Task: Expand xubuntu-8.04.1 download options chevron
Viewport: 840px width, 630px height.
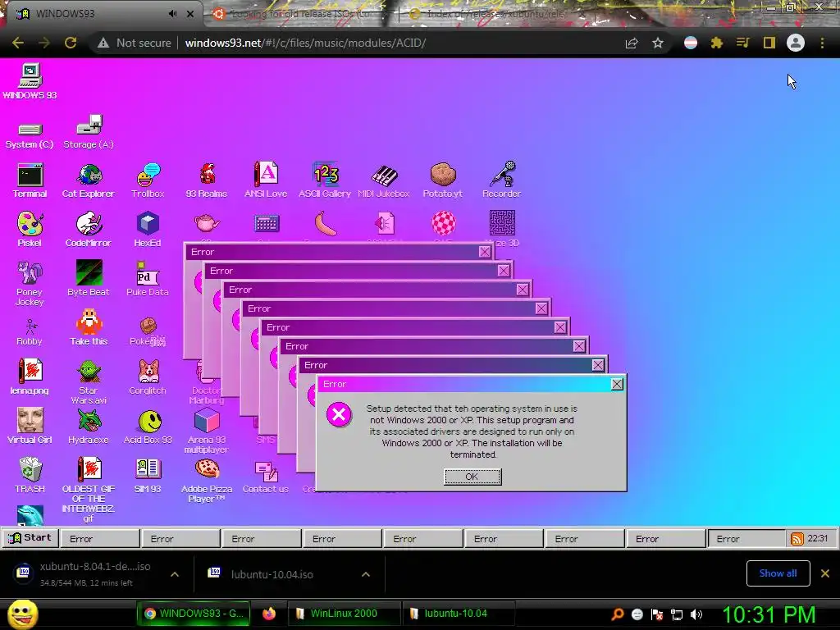Action: point(175,574)
